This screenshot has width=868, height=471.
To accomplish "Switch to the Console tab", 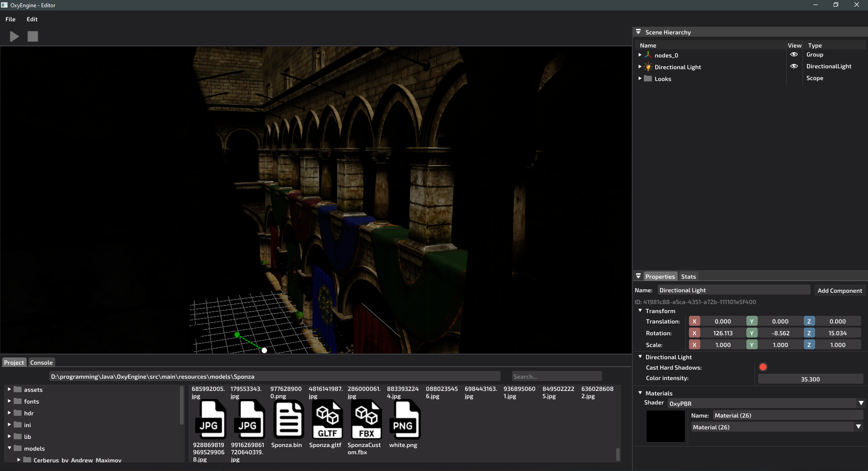I will (41, 362).
